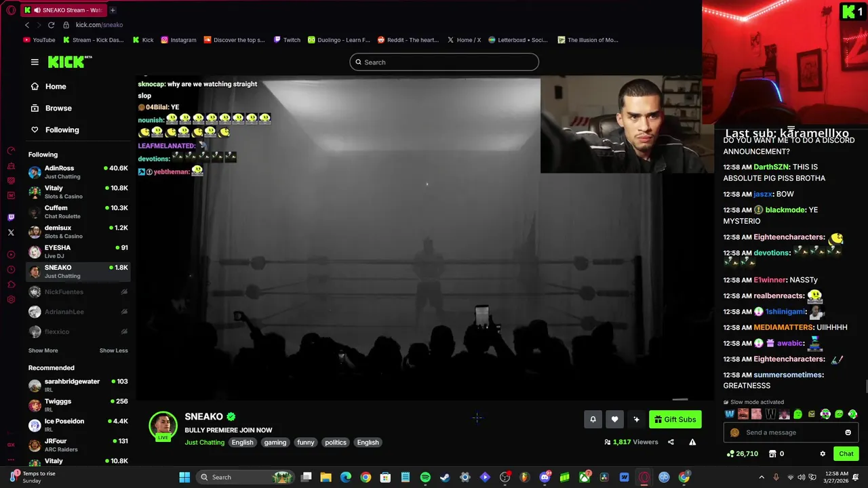The image size is (868, 488).
Task: Mute the SNEAKO Stream tab audio
Action: pos(37,10)
